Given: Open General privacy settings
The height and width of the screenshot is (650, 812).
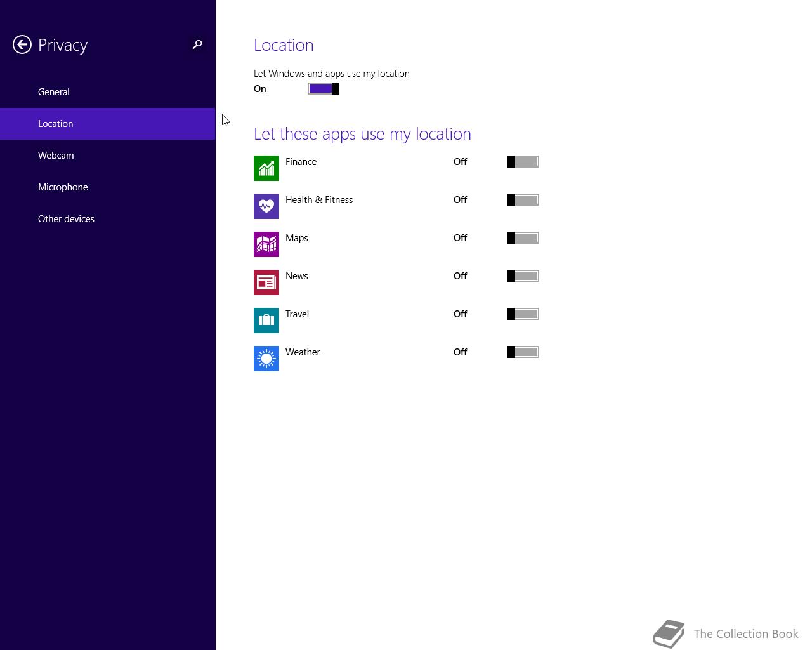Looking at the screenshot, I should click(x=108, y=92).
